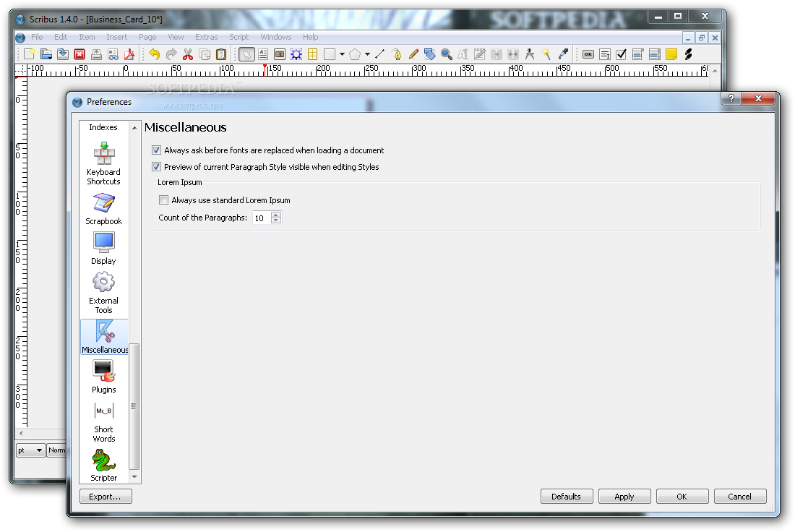The height and width of the screenshot is (532, 795).
Task: Open the Script menu
Action: 239,37
